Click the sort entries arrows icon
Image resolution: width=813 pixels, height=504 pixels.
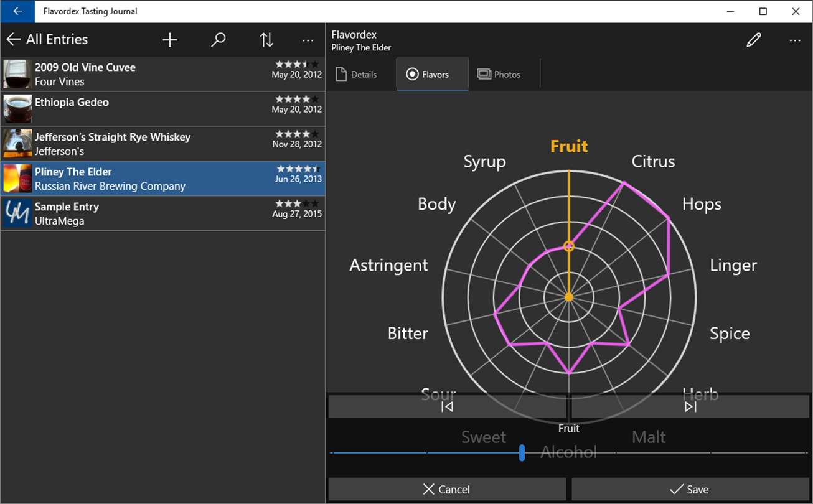click(266, 40)
